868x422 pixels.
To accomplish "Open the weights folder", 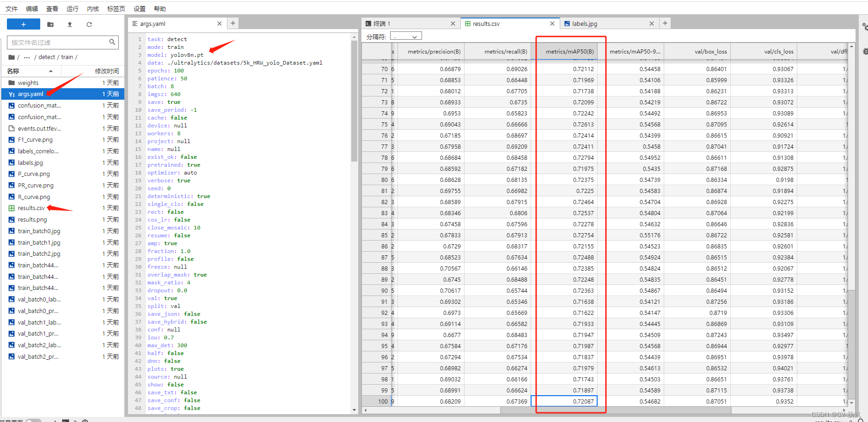I will coord(63,83).
